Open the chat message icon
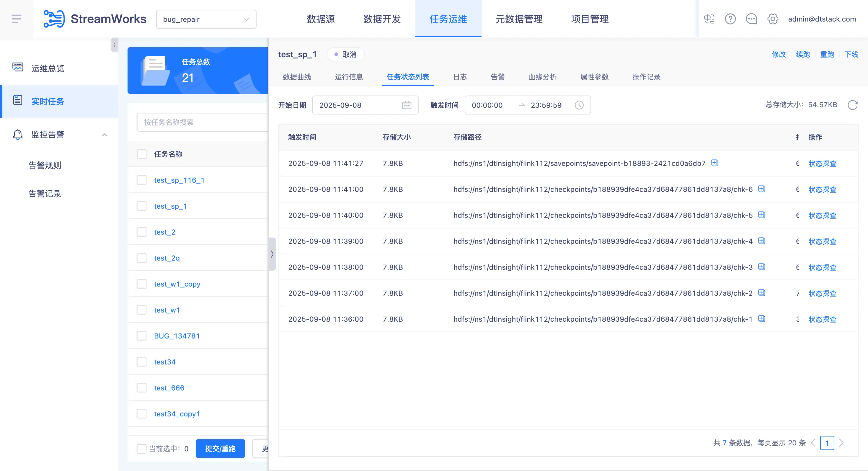This screenshot has height=471, width=868. point(751,19)
